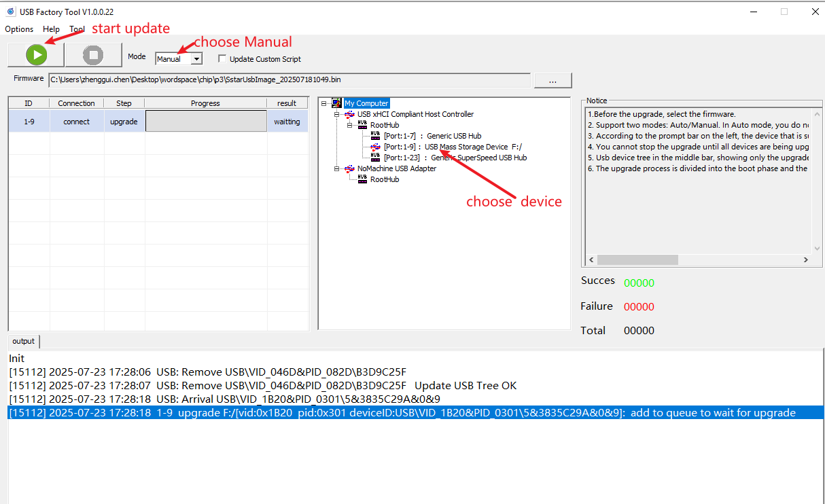The width and height of the screenshot is (825, 504).
Task: Click the Generic USB Hub icon at Port 1-7
Action: point(375,136)
